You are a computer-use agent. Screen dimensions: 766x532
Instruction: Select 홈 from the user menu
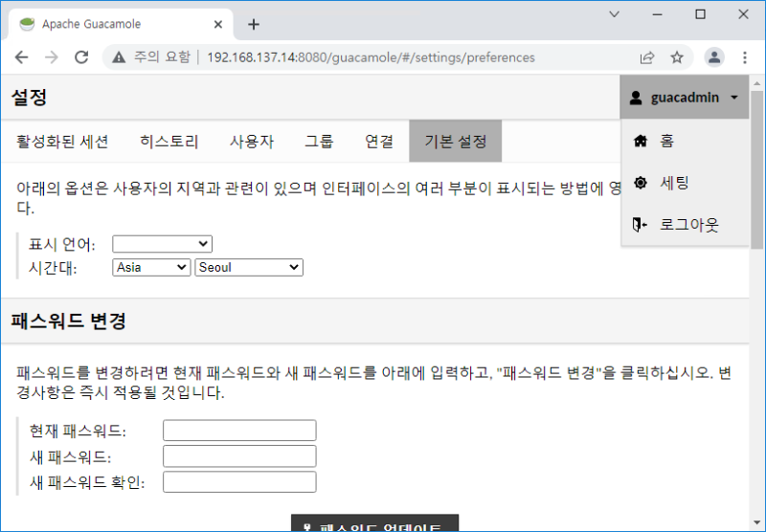pyautogui.click(x=666, y=141)
